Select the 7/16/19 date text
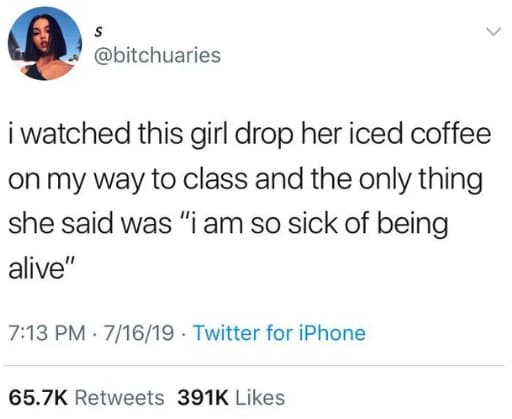Screen dimensions: 512x419 tap(138, 333)
